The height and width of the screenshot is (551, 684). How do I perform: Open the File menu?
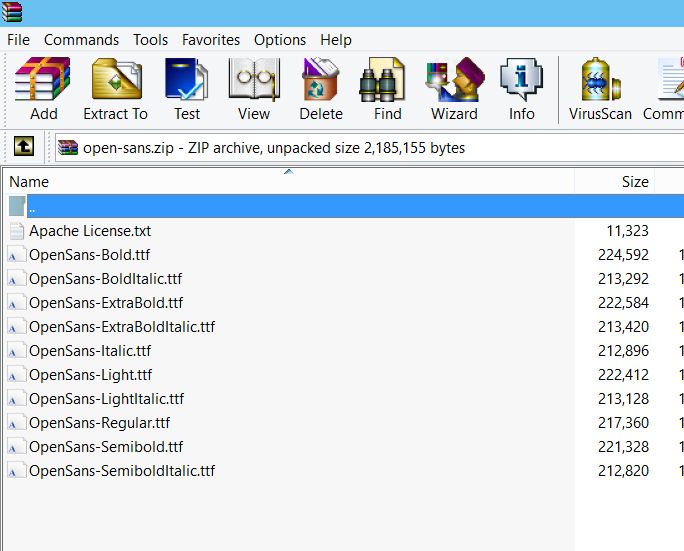click(18, 40)
